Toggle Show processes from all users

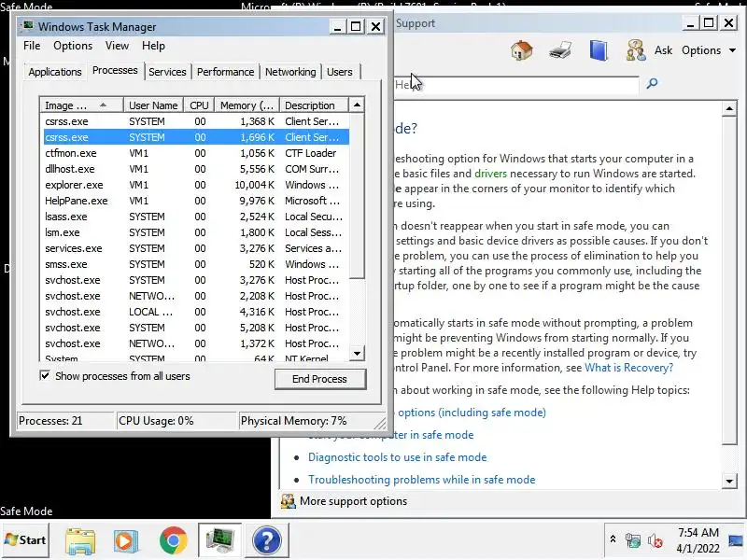pos(45,376)
